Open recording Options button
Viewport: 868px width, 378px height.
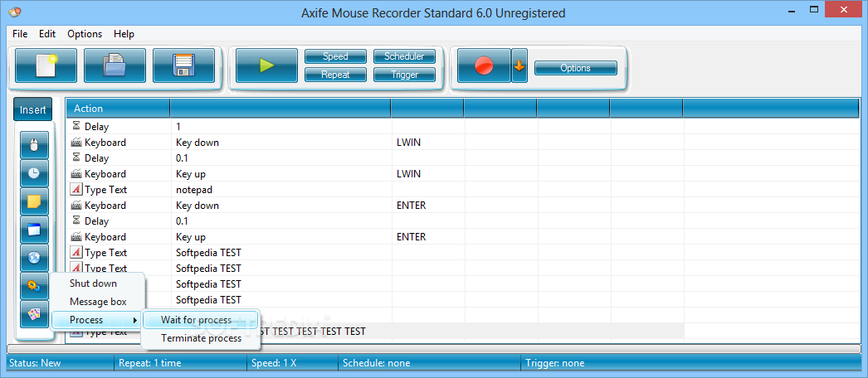576,68
